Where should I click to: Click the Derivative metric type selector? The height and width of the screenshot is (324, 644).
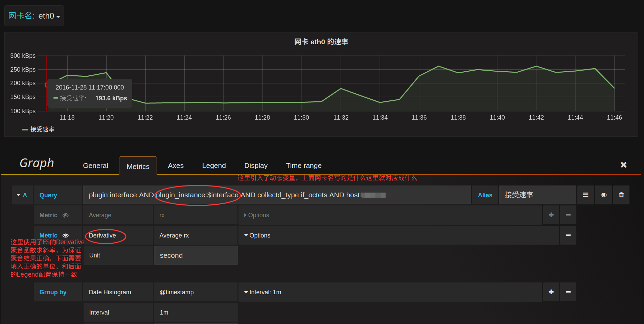point(102,235)
